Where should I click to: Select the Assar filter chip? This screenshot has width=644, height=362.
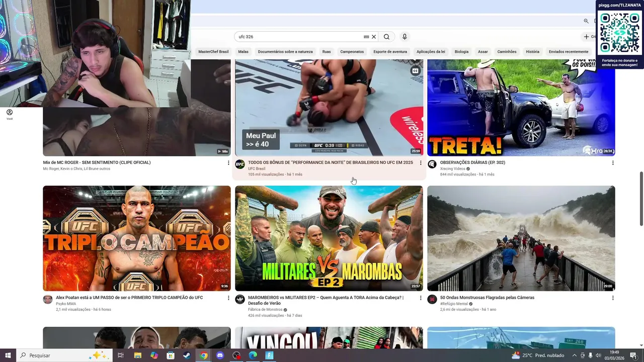[x=483, y=52]
